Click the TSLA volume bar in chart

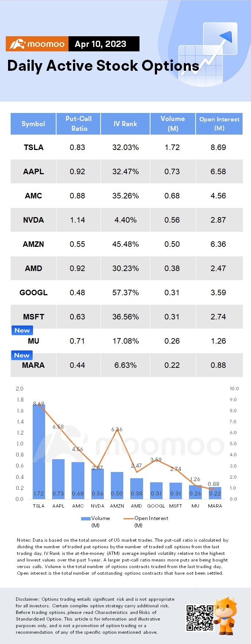39,451
